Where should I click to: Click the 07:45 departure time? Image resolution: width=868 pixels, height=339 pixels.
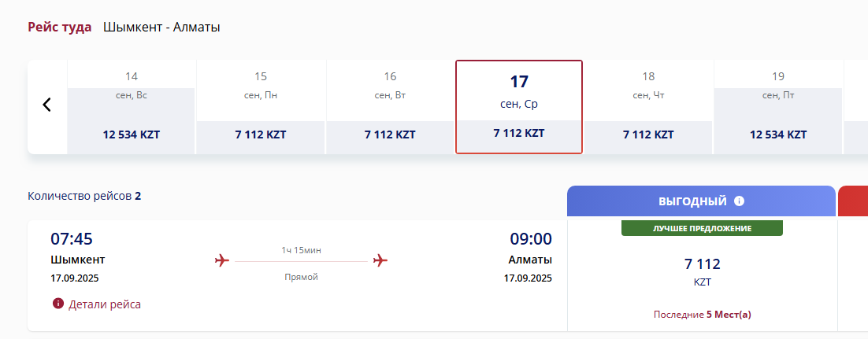(72, 239)
